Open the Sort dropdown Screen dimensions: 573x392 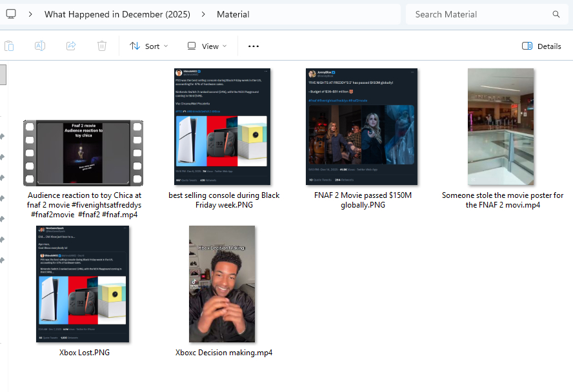point(148,46)
